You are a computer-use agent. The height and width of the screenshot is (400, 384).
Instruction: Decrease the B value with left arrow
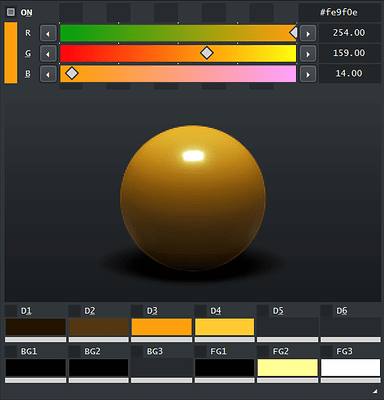pos(48,74)
